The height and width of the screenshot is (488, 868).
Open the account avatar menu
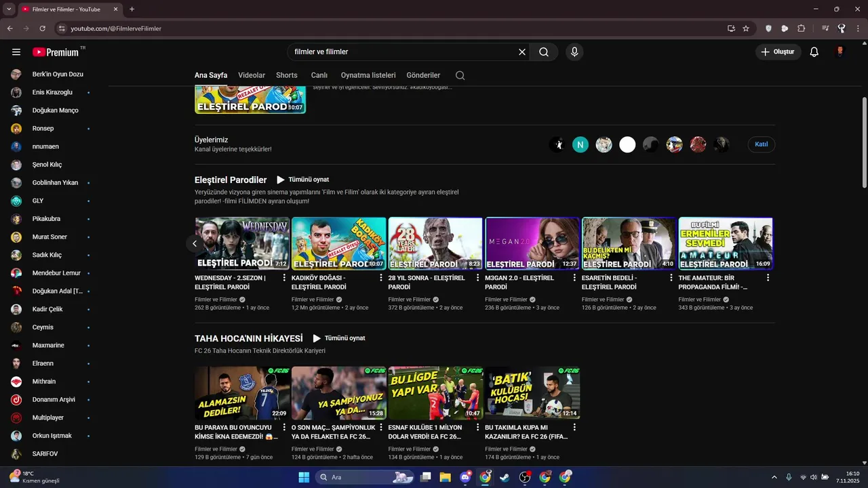tap(840, 52)
